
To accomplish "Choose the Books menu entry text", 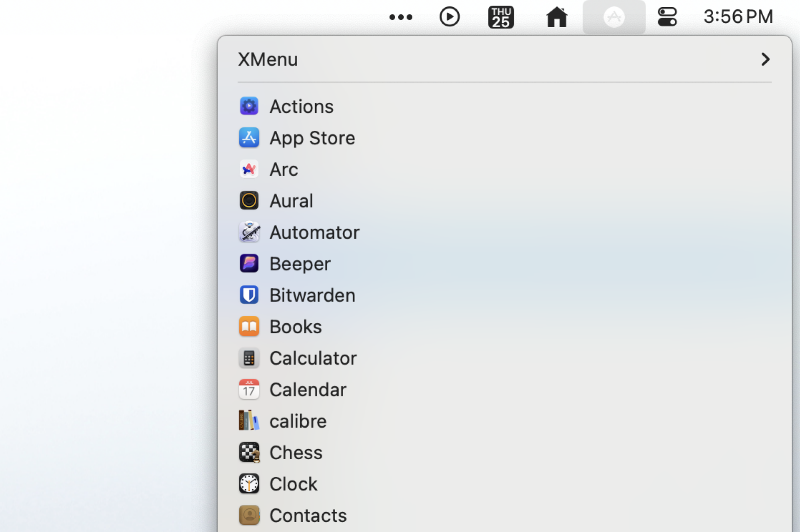I will coord(296,327).
